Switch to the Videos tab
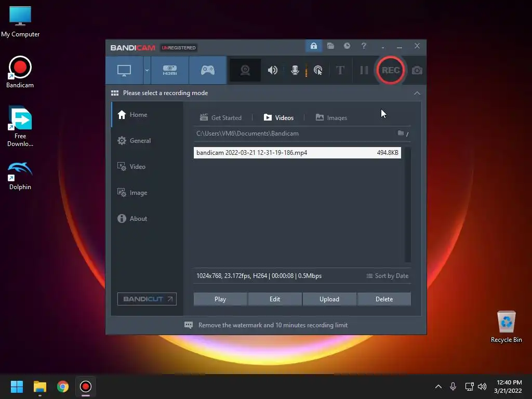The height and width of the screenshot is (399, 532). coord(278,118)
